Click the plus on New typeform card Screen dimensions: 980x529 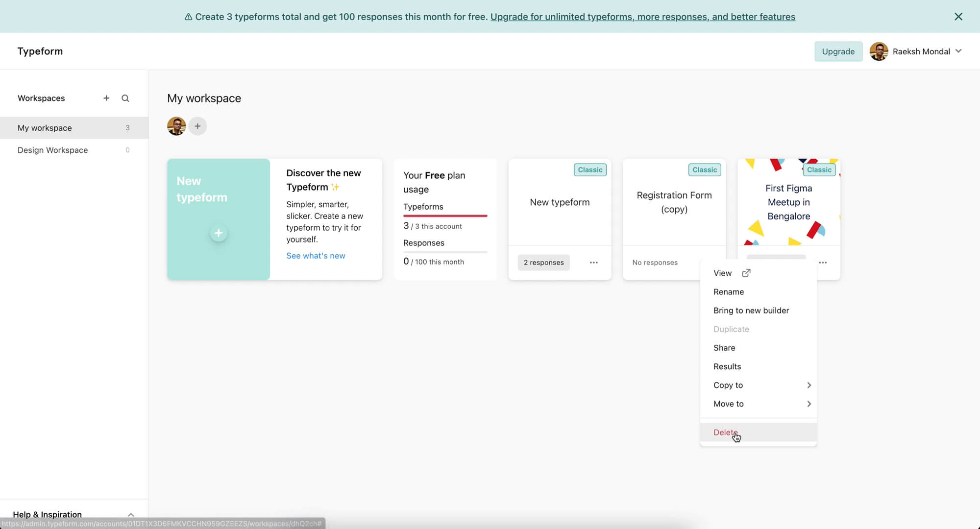219,233
